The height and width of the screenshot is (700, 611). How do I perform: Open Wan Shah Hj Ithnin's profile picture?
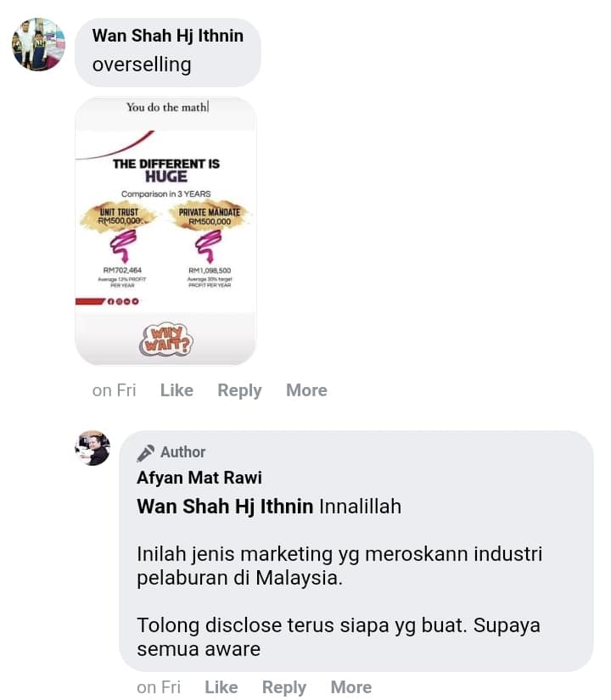38,44
